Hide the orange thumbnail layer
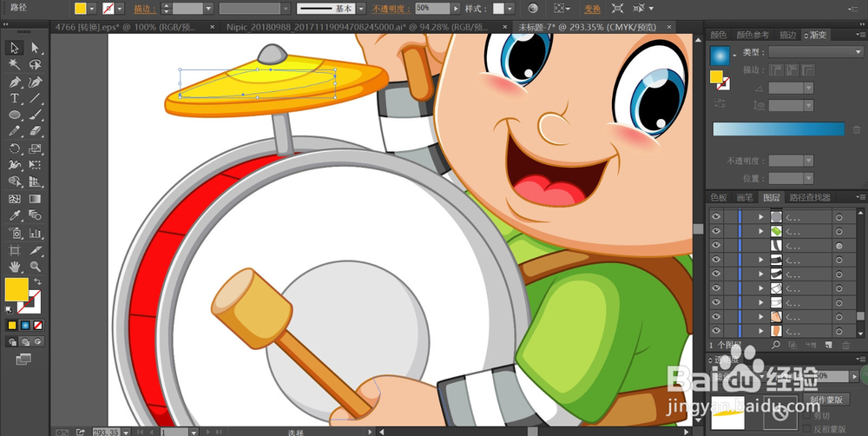This screenshot has width=868, height=436. [716, 331]
